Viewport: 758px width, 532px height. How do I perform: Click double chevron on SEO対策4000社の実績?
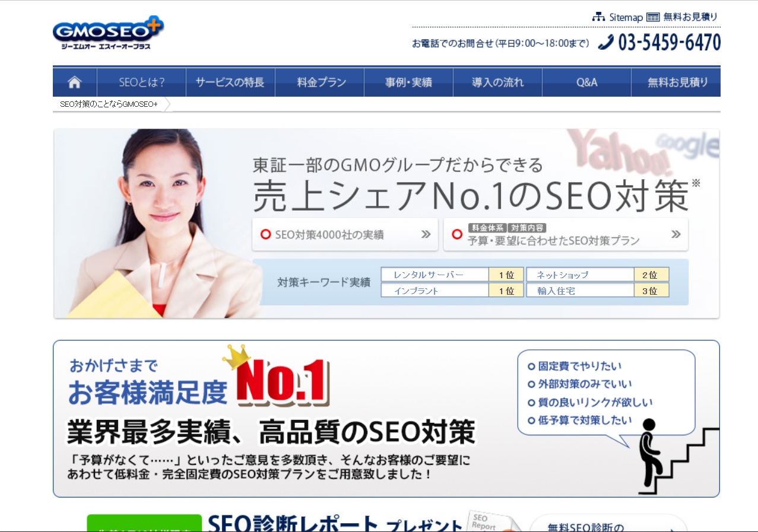pyautogui.click(x=426, y=234)
